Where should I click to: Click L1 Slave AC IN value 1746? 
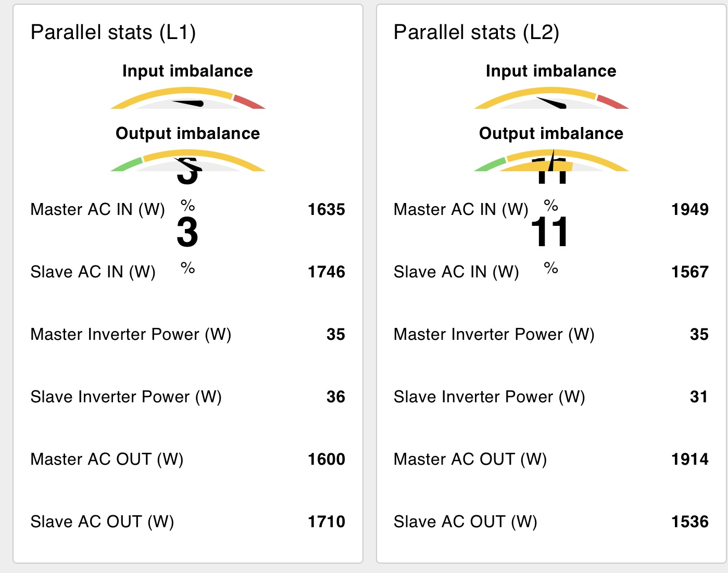pyautogui.click(x=327, y=272)
